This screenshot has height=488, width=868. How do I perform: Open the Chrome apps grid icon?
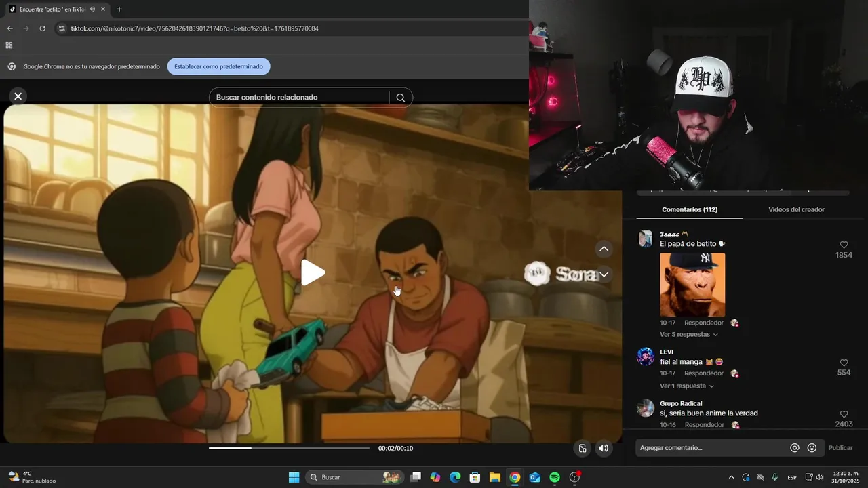click(x=9, y=45)
